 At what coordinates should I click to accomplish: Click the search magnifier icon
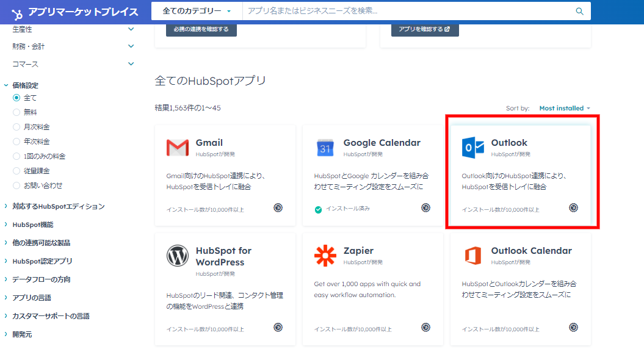coord(579,11)
